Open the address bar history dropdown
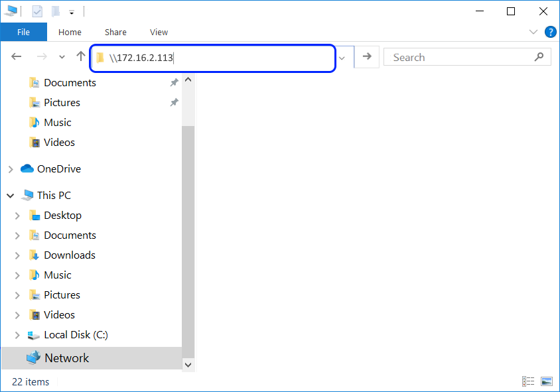This screenshot has height=392, width=560. [342, 58]
